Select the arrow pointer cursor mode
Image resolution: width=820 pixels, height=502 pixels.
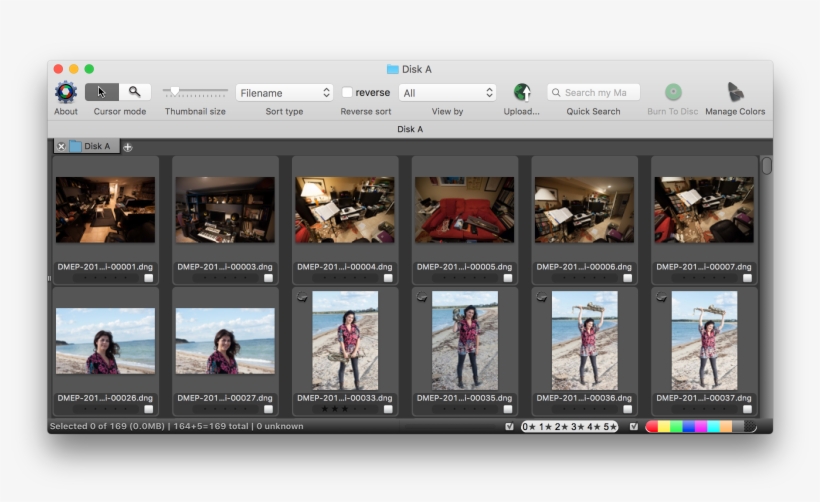tap(102, 92)
